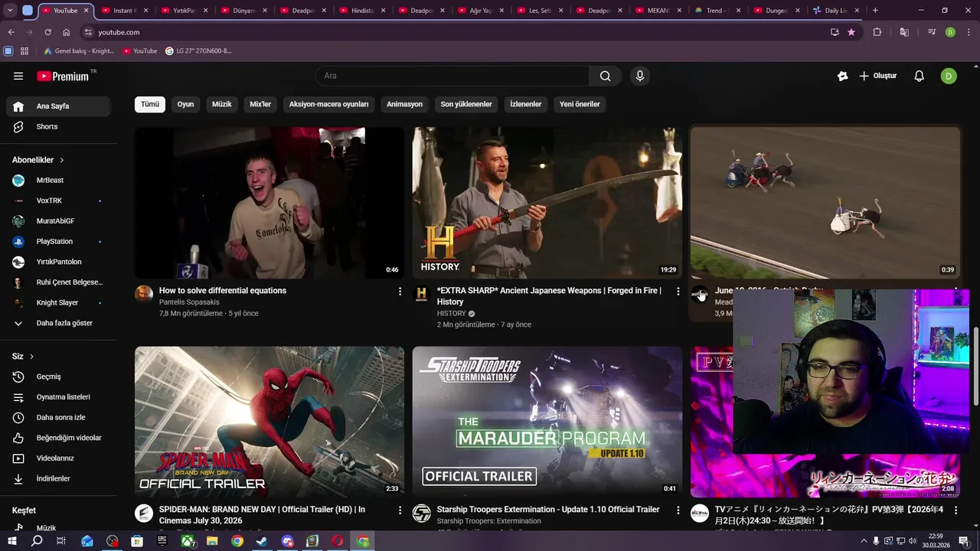Open the notifications bell
This screenshot has height=551, width=980.
(920, 76)
